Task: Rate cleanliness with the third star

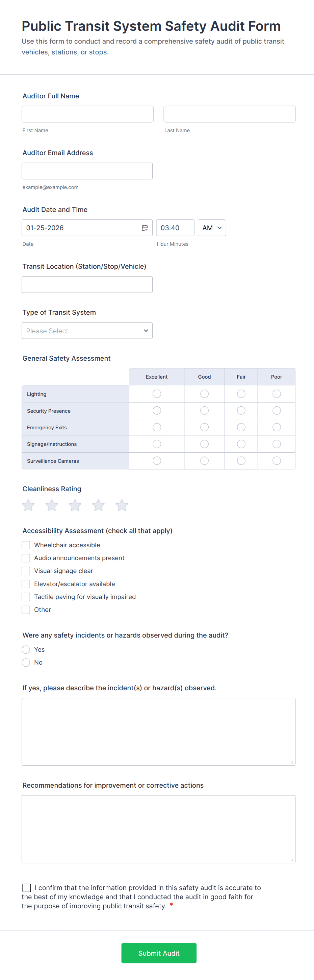Action: click(x=75, y=505)
